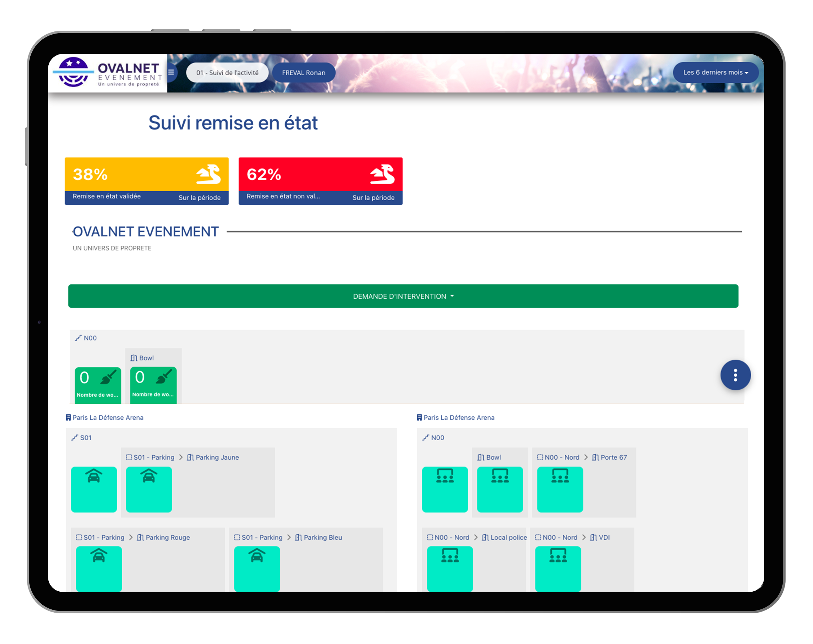Click the 'N00 - Nord' breadcrumb above Porte 67
The height and width of the screenshot is (644, 813).
(561, 457)
